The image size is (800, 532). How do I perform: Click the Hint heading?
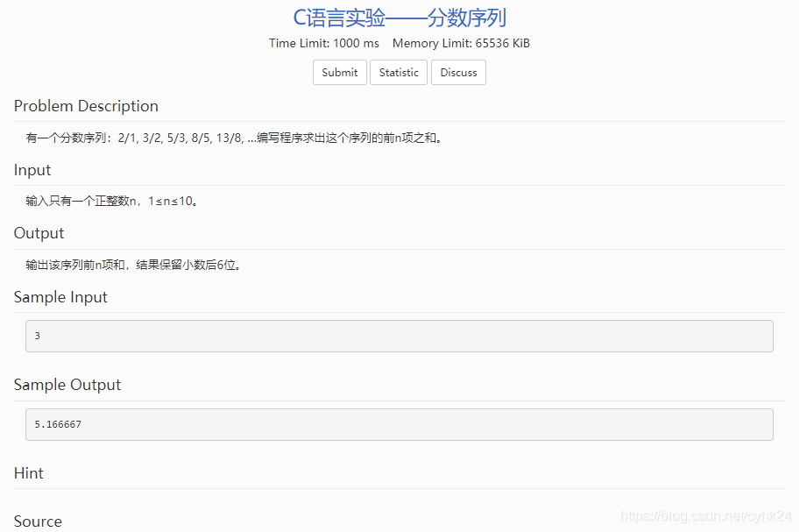tap(29, 472)
